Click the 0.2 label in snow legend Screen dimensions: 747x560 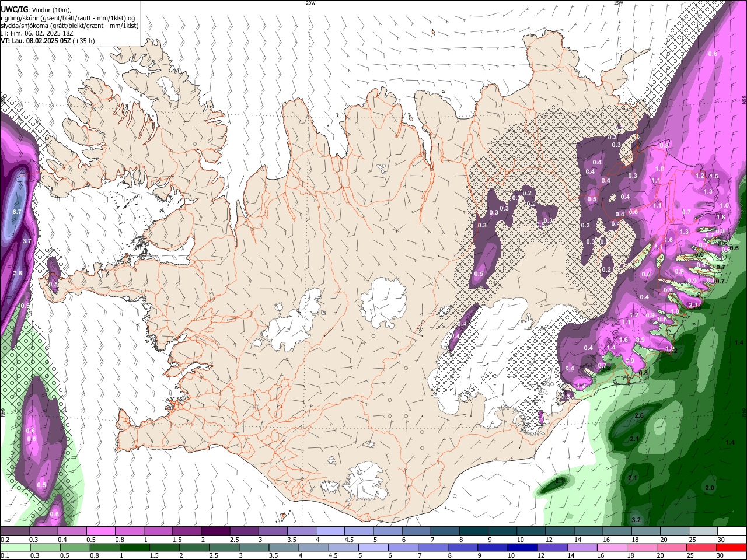pos(5,540)
